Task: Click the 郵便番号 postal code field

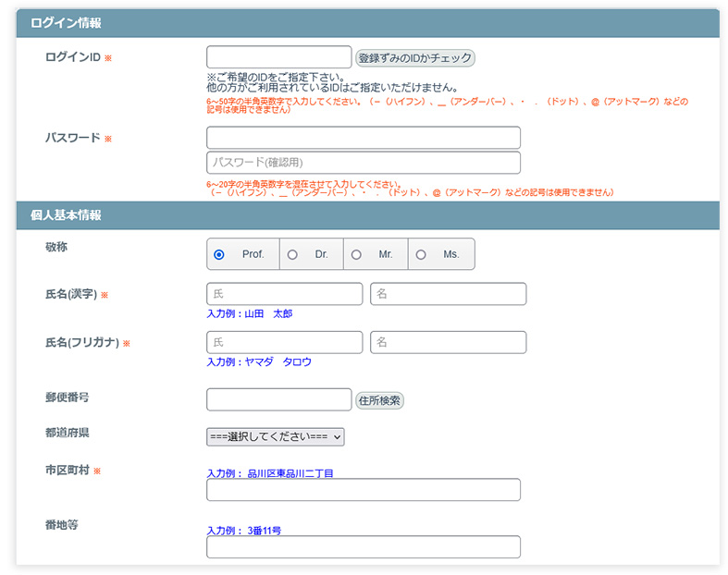Action: 278,399
